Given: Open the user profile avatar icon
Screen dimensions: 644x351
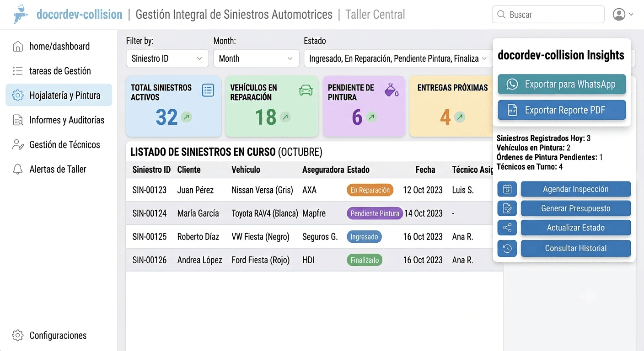Looking at the screenshot, I should pyautogui.click(x=619, y=14).
